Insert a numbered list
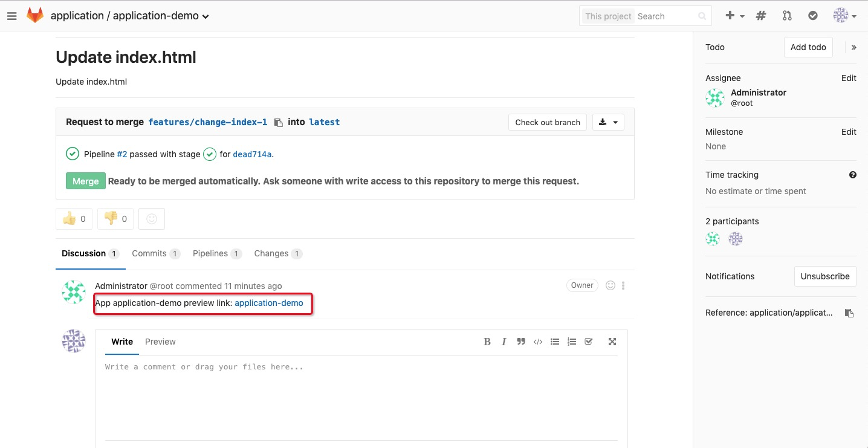 (x=571, y=342)
